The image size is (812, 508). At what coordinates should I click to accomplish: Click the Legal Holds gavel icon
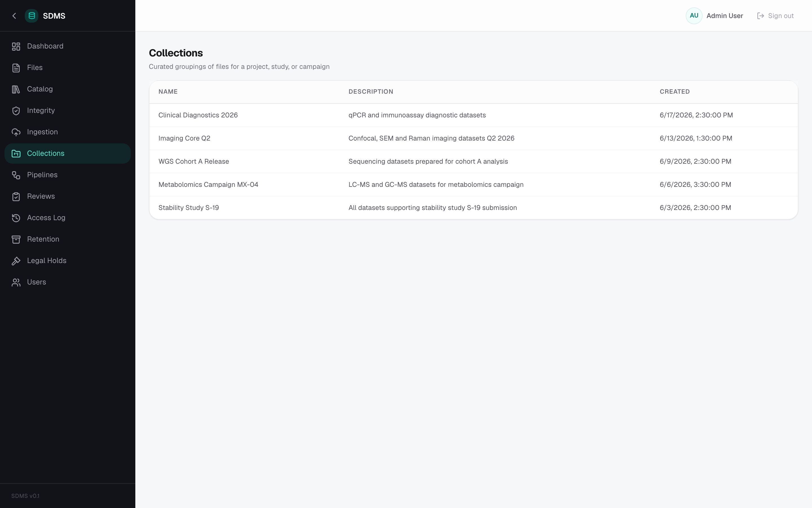[x=16, y=261]
